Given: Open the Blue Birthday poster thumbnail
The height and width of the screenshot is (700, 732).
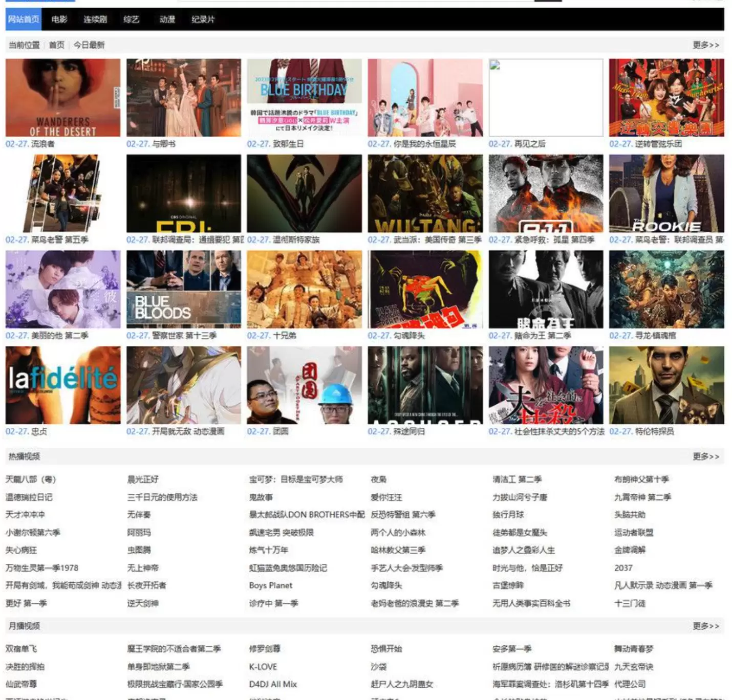Looking at the screenshot, I should point(304,98).
